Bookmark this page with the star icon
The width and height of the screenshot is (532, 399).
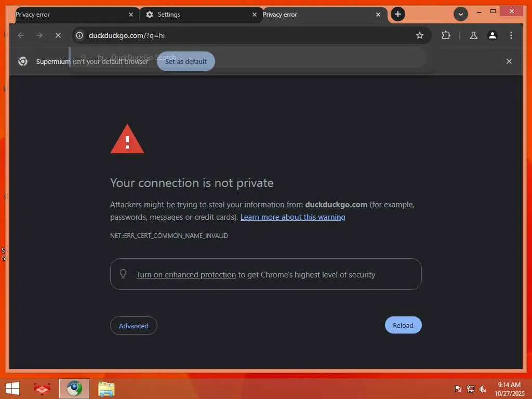[x=420, y=35]
